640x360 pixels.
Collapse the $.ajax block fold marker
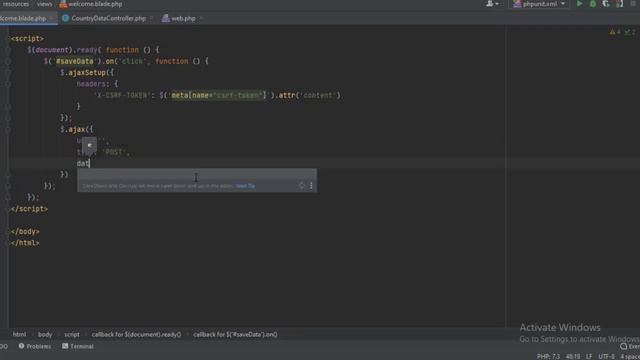pos(7,129)
